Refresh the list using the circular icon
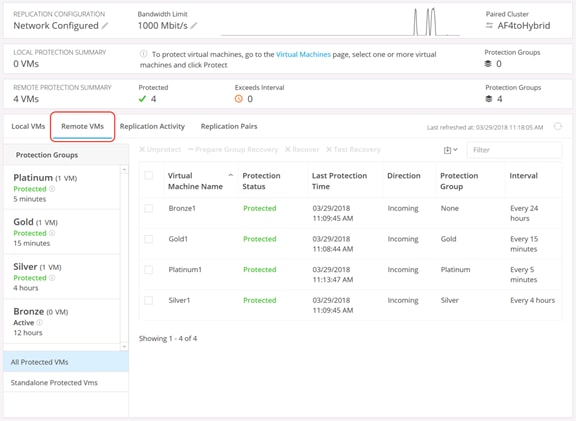The image size is (576, 421). coord(558,126)
